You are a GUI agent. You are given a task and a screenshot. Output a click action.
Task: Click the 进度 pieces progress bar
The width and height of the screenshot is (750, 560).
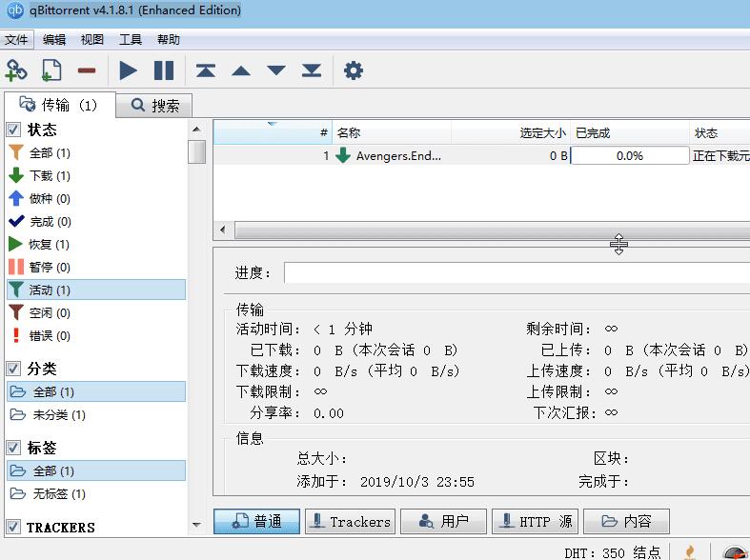[x=517, y=272]
